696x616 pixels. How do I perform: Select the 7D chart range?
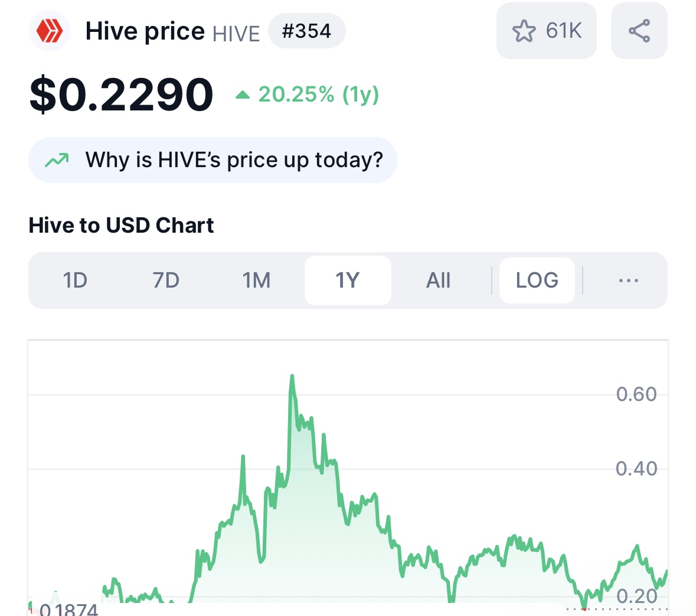166,281
